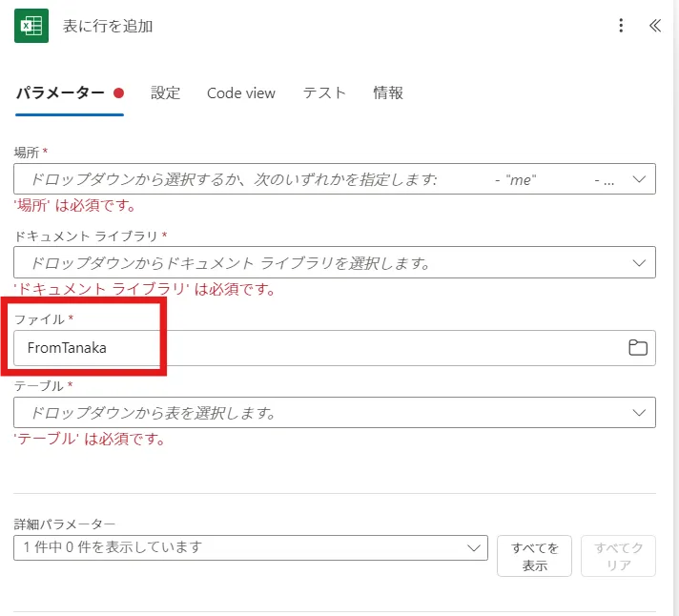Collapse the panel with double chevron icon
The width and height of the screenshot is (679, 616).
pos(654,26)
